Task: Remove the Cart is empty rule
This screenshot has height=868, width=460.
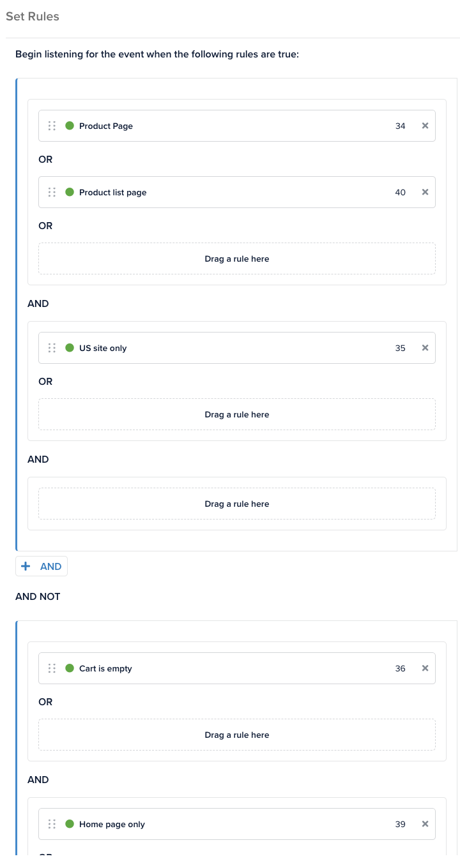Action: 425,668
